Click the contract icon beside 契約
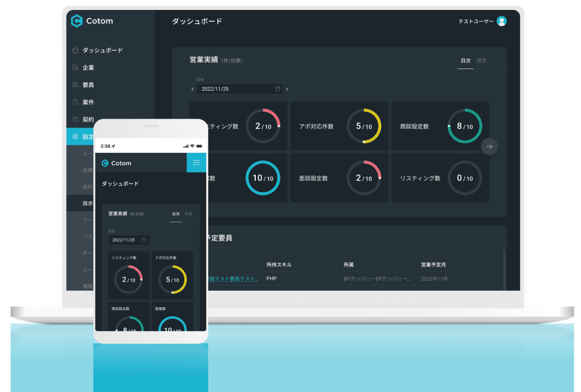This screenshot has height=392, width=581. click(75, 119)
